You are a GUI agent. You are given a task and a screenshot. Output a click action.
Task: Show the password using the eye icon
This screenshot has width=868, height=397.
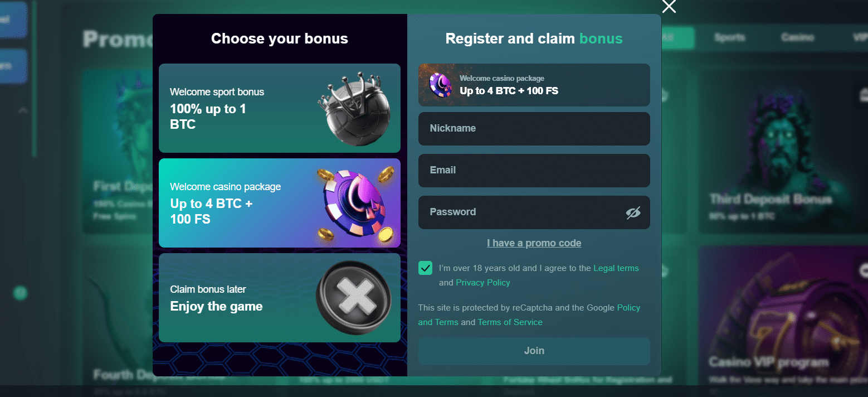(633, 212)
